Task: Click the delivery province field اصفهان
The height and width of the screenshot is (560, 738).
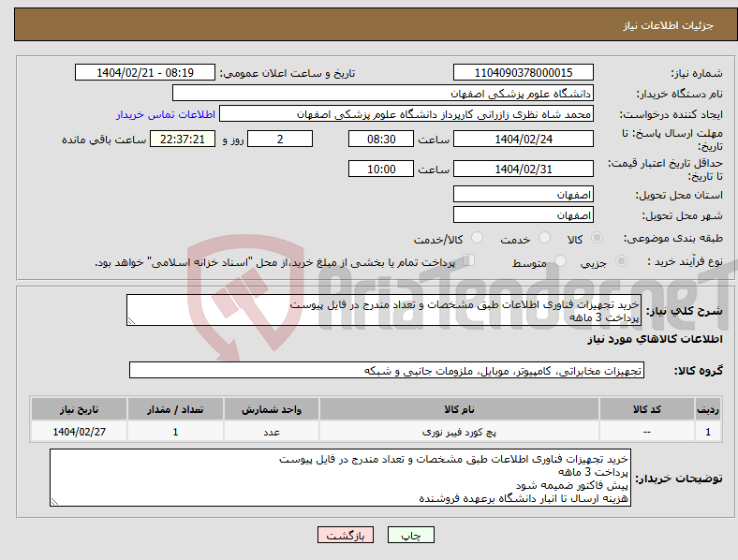Action: pos(524,194)
